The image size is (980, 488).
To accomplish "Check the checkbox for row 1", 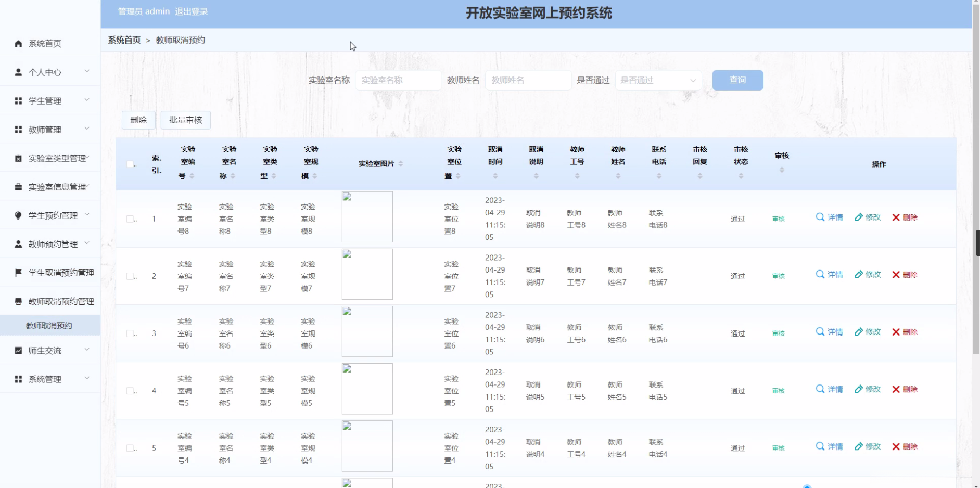I will click(130, 219).
